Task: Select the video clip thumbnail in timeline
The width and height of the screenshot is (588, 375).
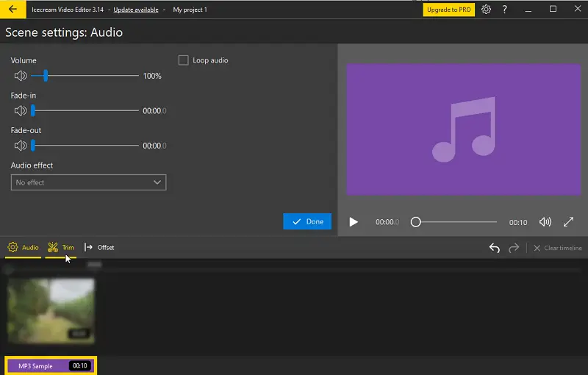Action: [51, 311]
